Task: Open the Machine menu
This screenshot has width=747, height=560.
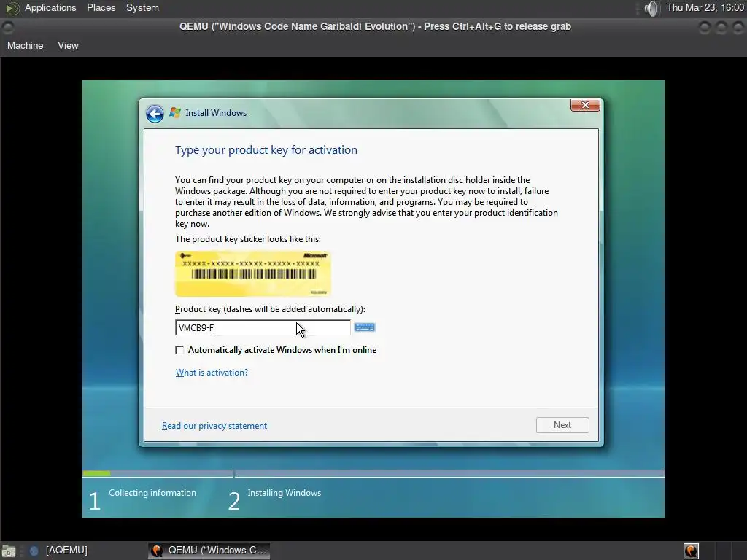Action: [x=26, y=46]
